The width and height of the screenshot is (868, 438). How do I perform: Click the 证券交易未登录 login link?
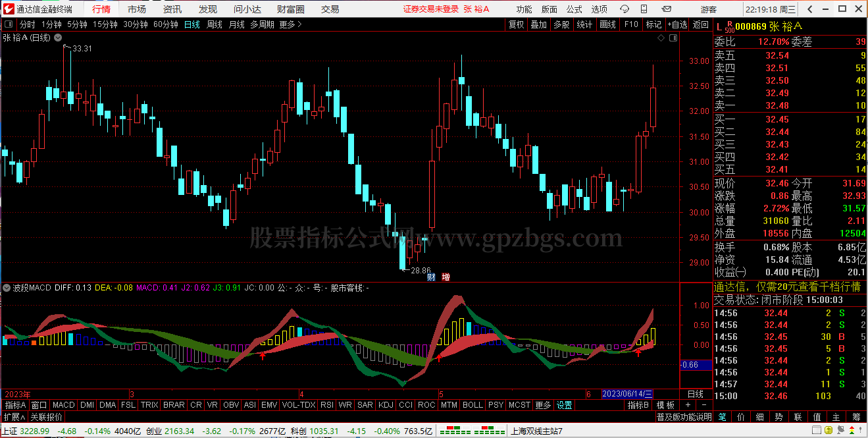coord(430,9)
